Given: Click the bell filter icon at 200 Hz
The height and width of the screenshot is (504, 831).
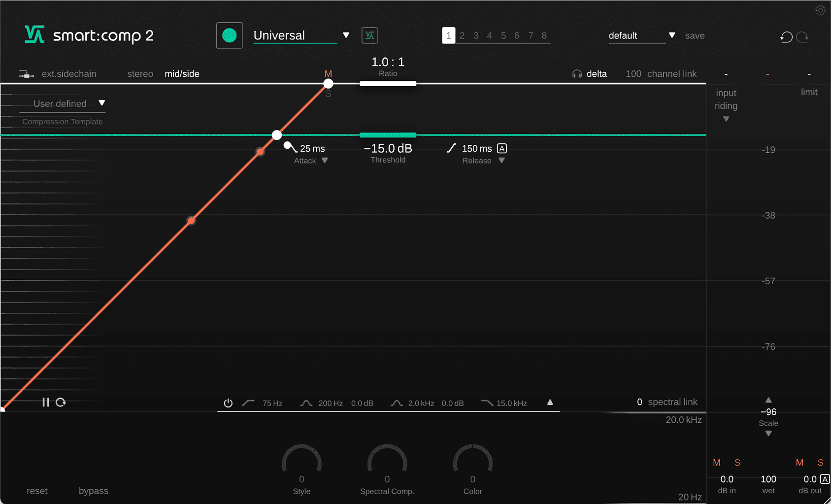Looking at the screenshot, I should click(306, 403).
